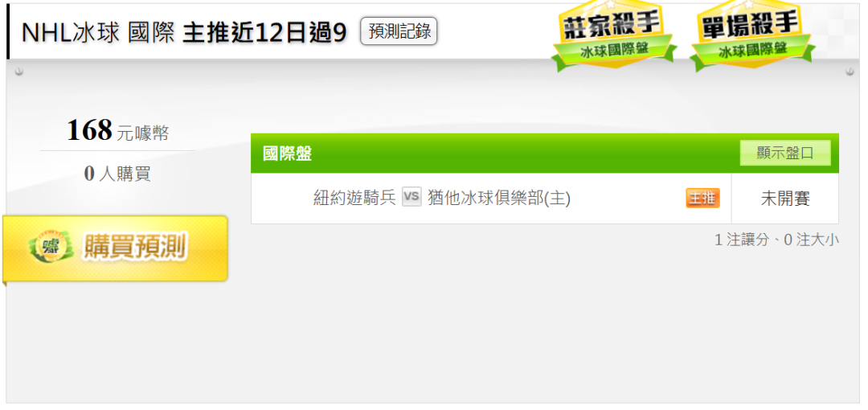Click the left corner pin decoration
The height and width of the screenshot is (410, 868).
18,72
